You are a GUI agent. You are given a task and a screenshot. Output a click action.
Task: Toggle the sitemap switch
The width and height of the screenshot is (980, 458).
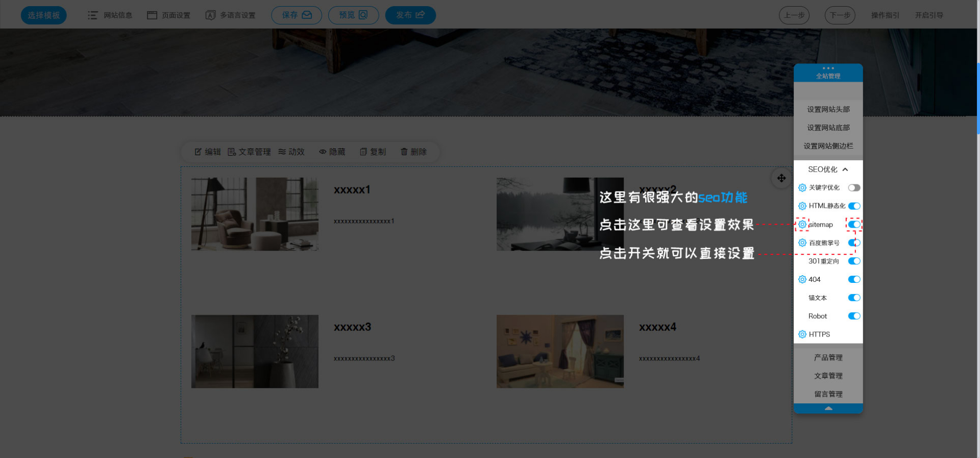(x=854, y=225)
